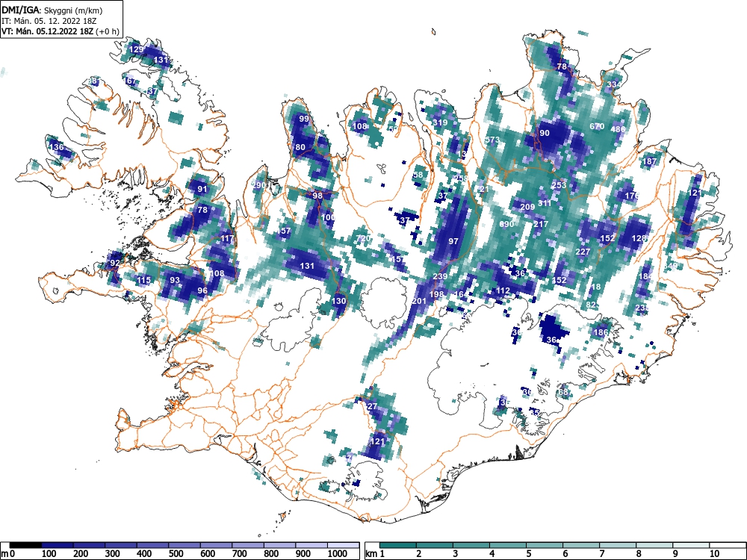
Task: Click the '5' km legend label
Action: point(529,554)
